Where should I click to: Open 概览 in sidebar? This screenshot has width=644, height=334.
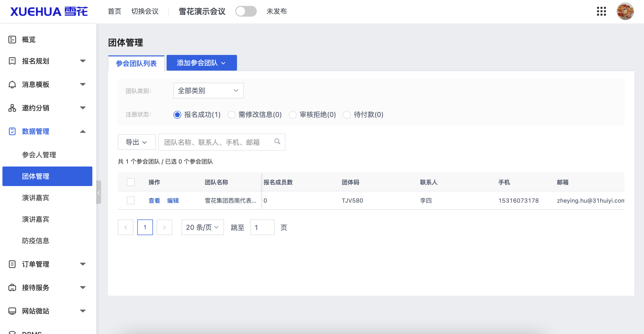[29, 40]
